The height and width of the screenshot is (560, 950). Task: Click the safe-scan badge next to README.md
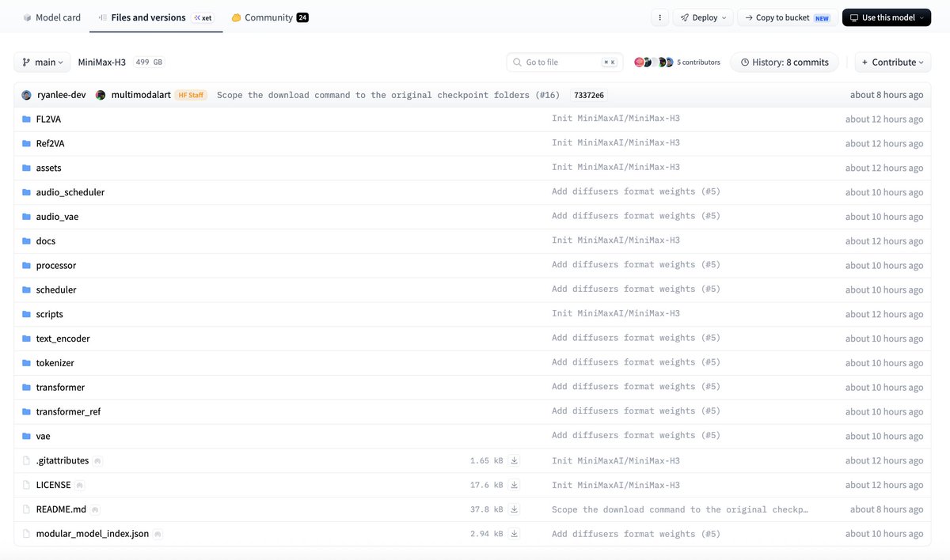[x=95, y=510]
